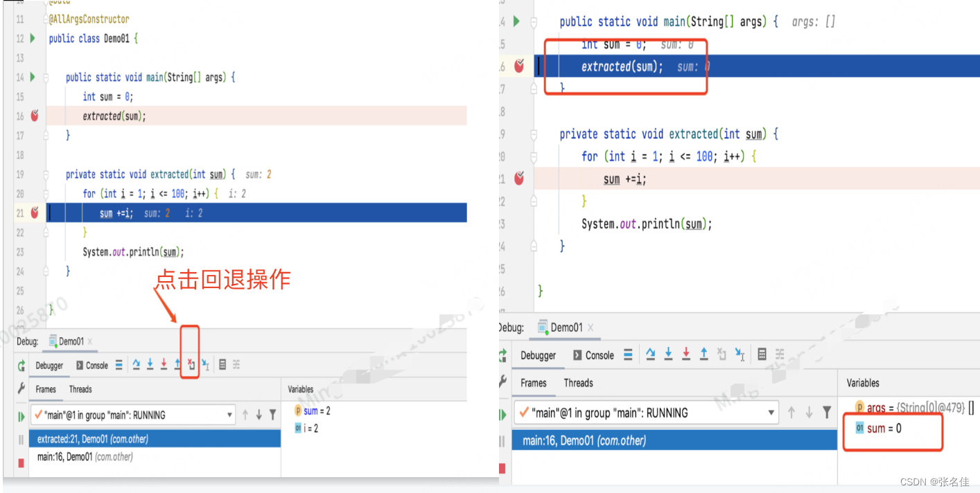Toggle breakpoint on line 16 in left screenshot
Viewport: 980px width, 493px height.
(34, 116)
